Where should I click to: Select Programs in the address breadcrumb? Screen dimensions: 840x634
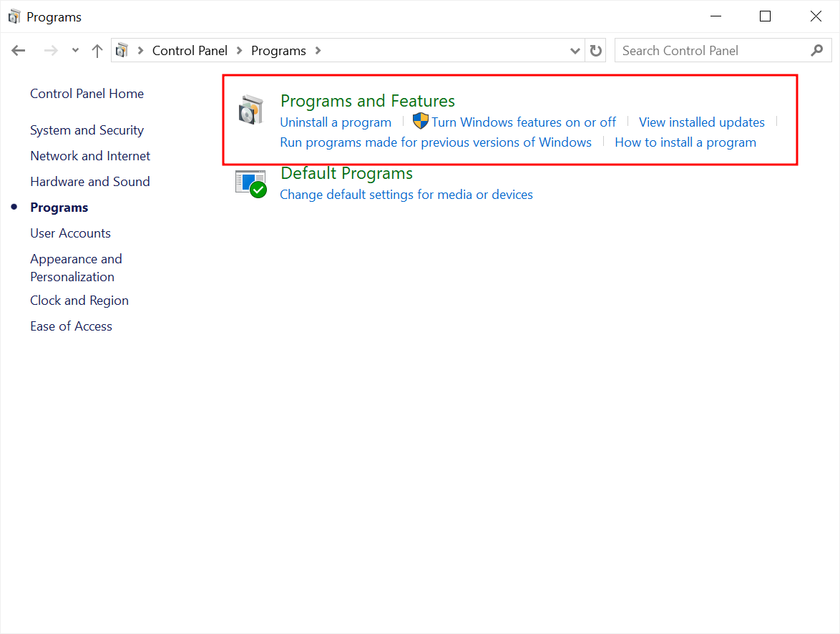278,50
